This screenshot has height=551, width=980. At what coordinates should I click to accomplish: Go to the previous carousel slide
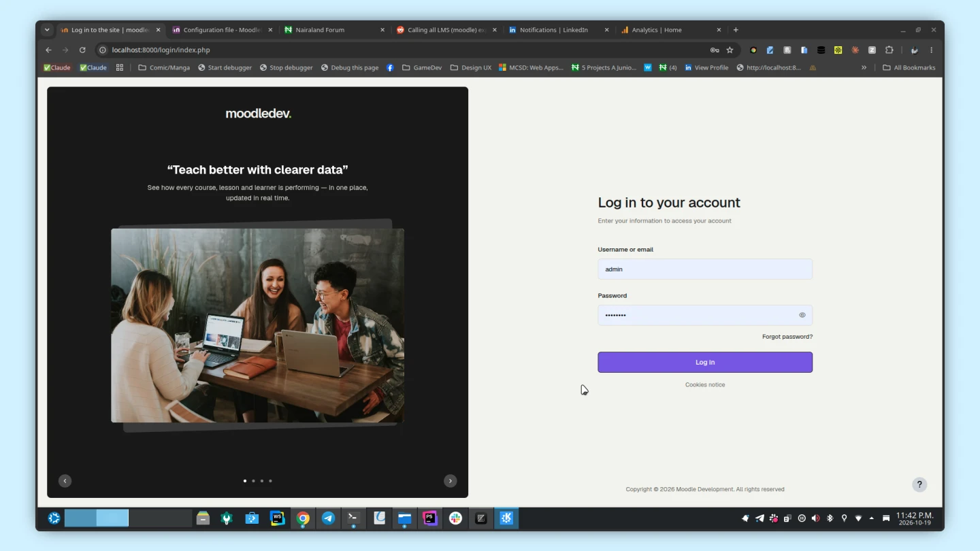pyautogui.click(x=65, y=481)
